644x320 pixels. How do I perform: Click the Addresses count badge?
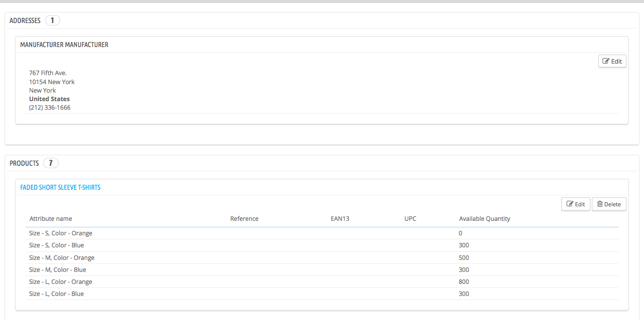[52, 21]
